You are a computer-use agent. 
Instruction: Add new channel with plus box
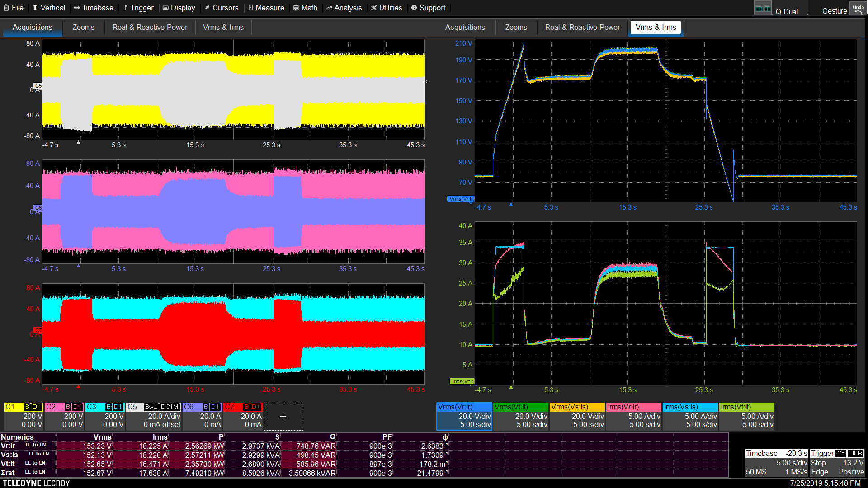coord(283,417)
